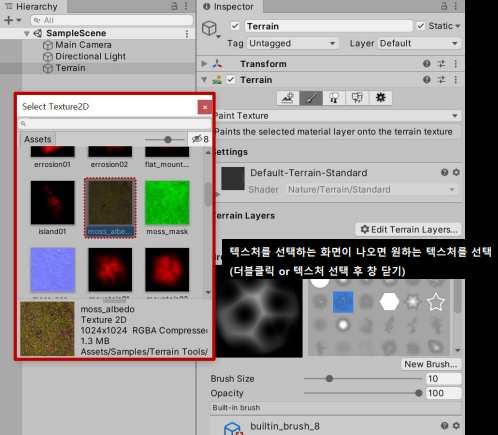Screen dimensions: 498x435
Task: Click the Terrain name field
Action: (x=329, y=26)
